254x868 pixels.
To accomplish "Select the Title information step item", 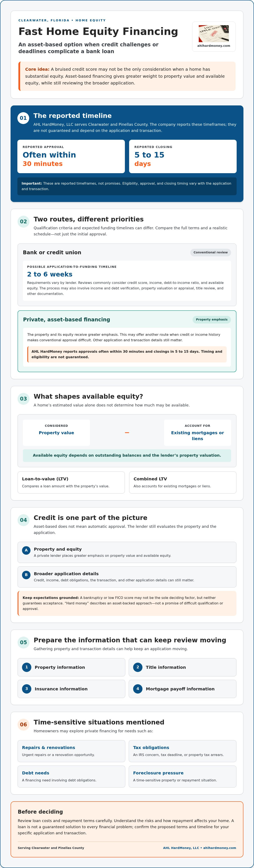I will coord(183,667).
